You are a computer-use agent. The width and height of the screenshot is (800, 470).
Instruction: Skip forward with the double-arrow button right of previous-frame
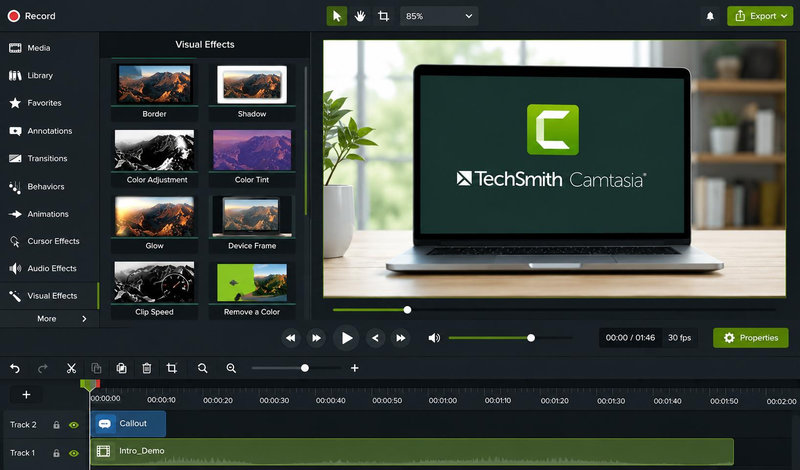pyautogui.click(x=401, y=338)
